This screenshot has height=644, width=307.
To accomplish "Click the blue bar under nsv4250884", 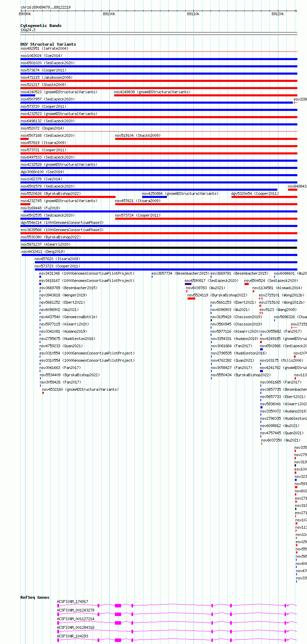I will click(155, 197).
